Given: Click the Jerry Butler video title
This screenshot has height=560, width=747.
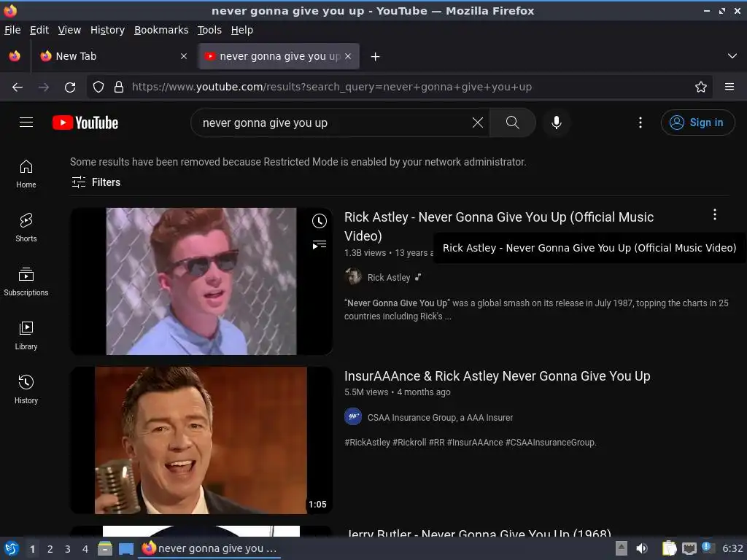Looking at the screenshot, I should (478, 533).
